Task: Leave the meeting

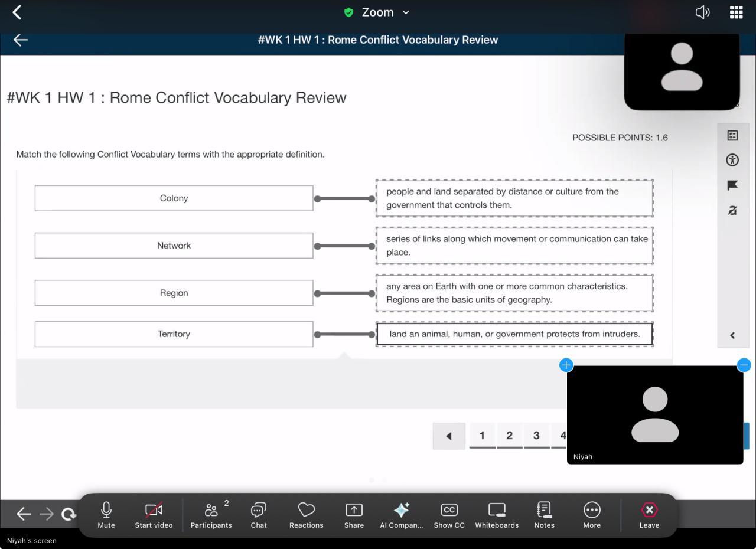Action: pos(649,515)
